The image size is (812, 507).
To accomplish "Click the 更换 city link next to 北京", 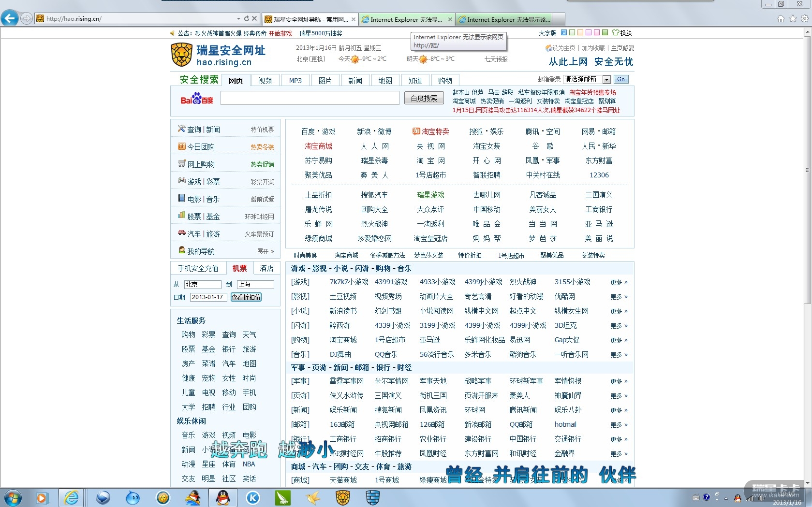I will point(318,59).
